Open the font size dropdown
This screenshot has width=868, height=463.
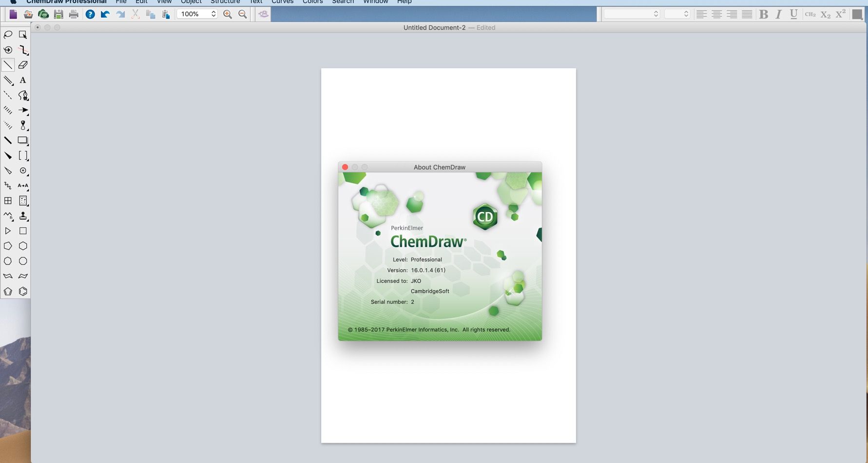677,14
